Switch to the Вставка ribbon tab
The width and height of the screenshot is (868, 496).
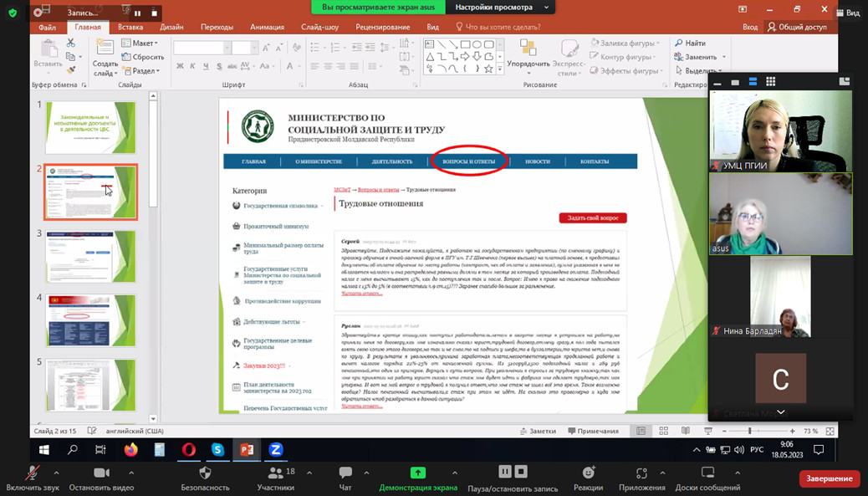coord(130,27)
